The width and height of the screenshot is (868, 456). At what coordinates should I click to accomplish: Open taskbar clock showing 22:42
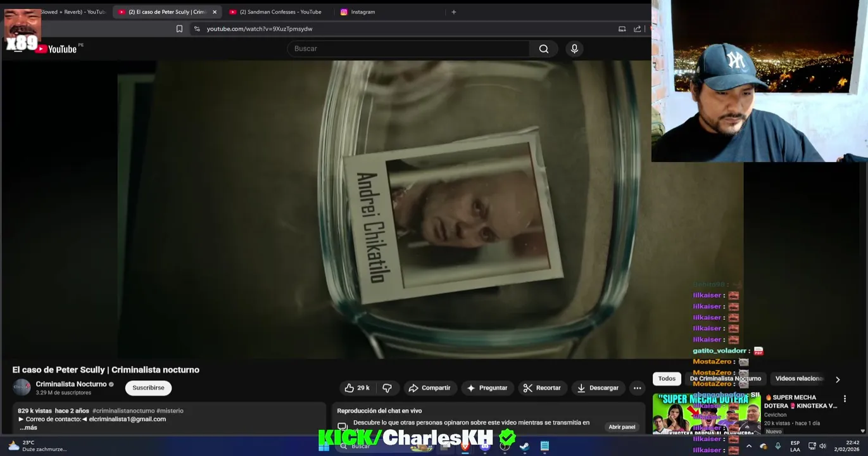[x=846, y=446]
